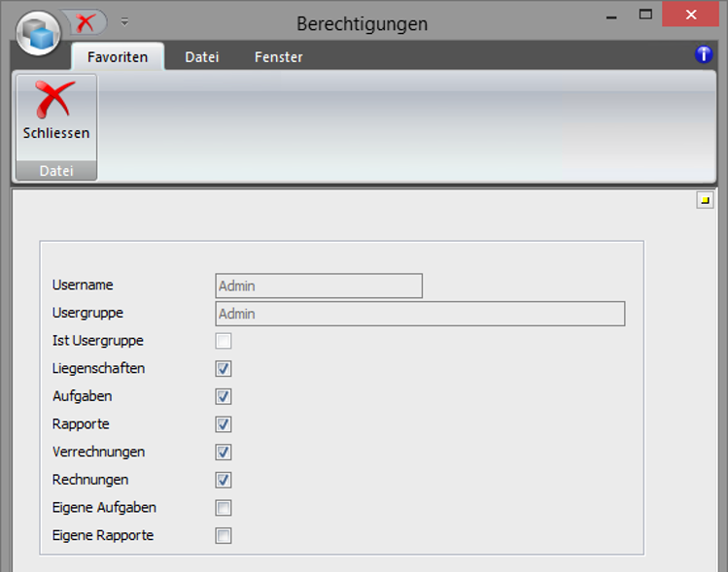728x572 pixels.
Task: Open the Datei ribbon tab
Action: pyautogui.click(x=202, y=57)
